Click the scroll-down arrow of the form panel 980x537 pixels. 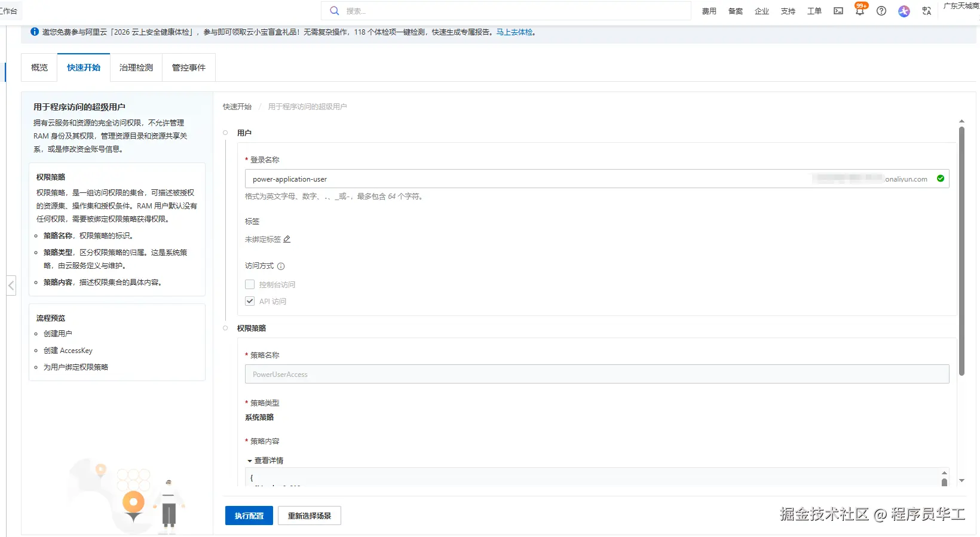[x=961, y=480]
